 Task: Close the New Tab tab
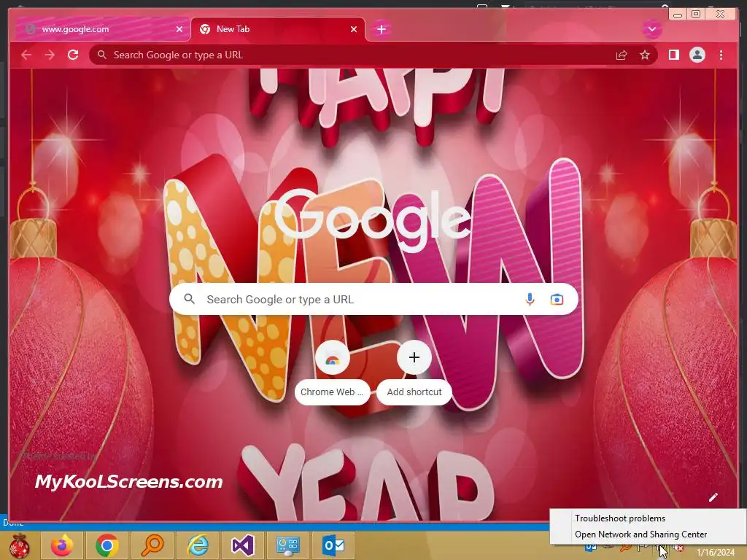coord(354,29)
